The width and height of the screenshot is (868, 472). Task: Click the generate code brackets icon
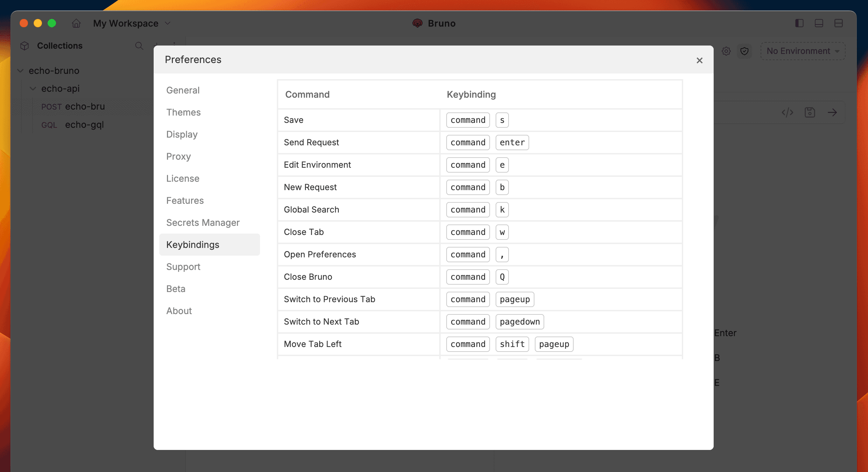coord(787,112)
